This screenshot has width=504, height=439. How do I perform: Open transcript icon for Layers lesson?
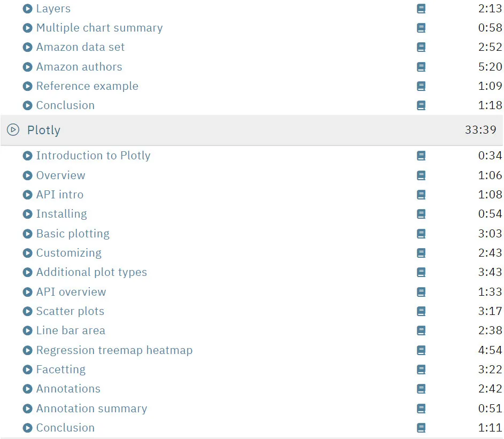421,9
